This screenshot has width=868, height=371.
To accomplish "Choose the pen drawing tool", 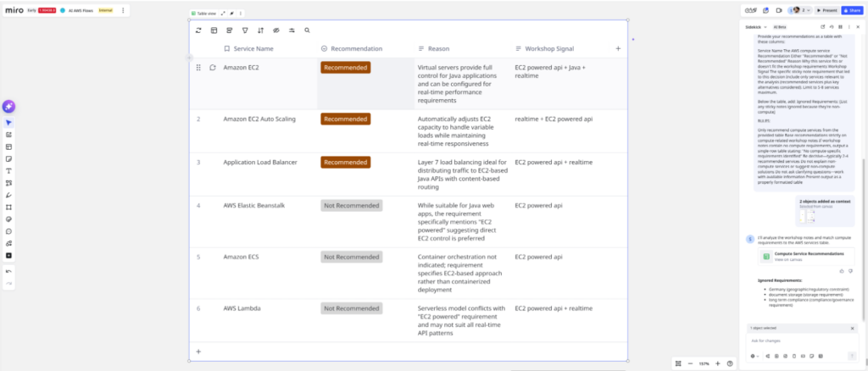I will (x=8, y=195).
